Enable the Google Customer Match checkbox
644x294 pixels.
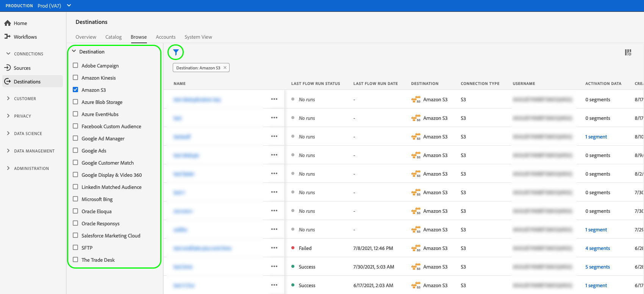click(x=75, y=162)
